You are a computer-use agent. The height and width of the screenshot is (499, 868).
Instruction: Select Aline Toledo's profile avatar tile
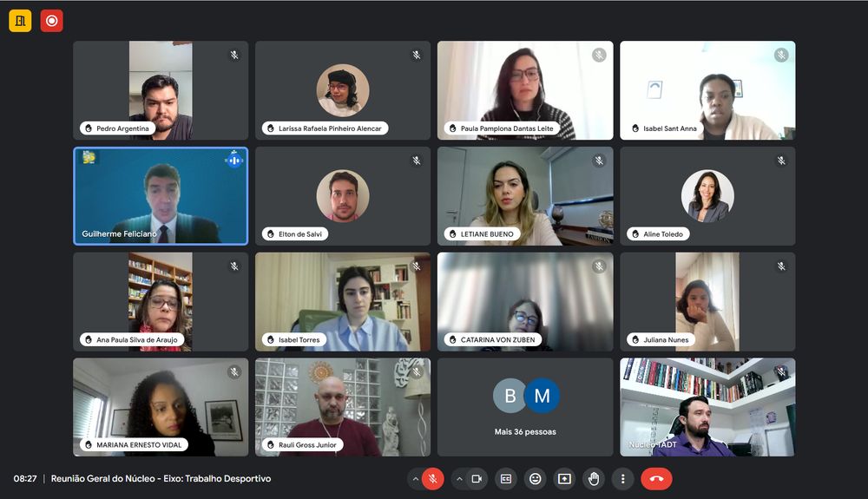click(x=707, y=196)
